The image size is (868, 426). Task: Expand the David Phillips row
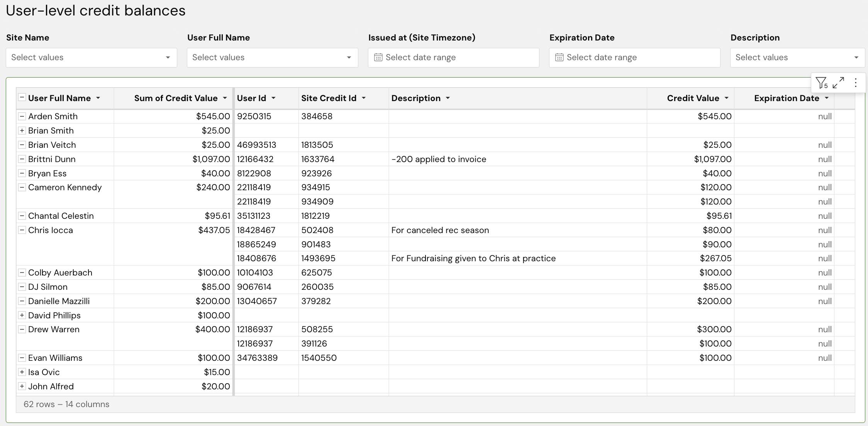22,315
